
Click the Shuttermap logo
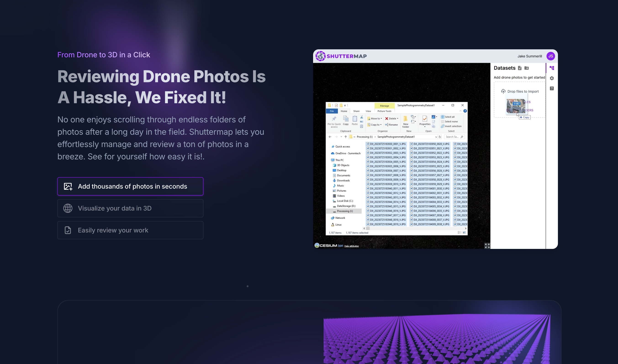341,56
